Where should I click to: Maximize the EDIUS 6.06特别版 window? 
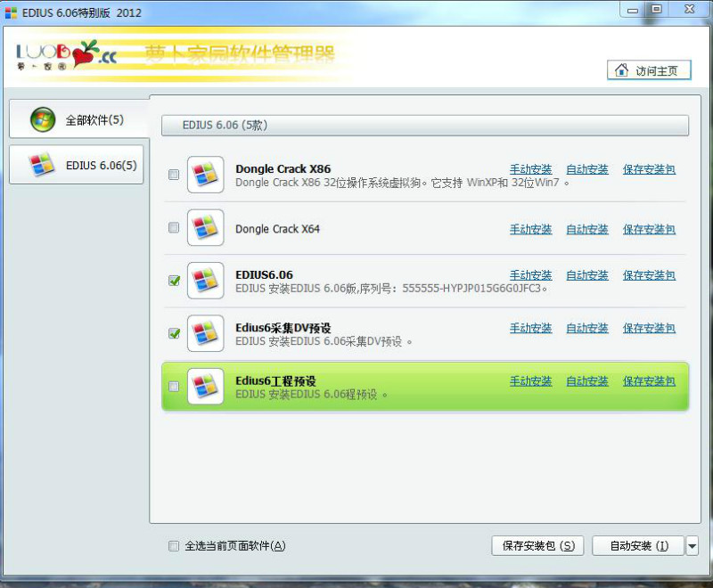coord(656,9)
